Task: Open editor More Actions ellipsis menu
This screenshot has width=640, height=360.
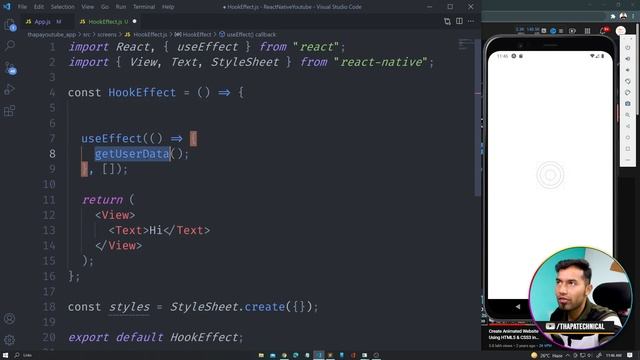Action: point(471,21)
